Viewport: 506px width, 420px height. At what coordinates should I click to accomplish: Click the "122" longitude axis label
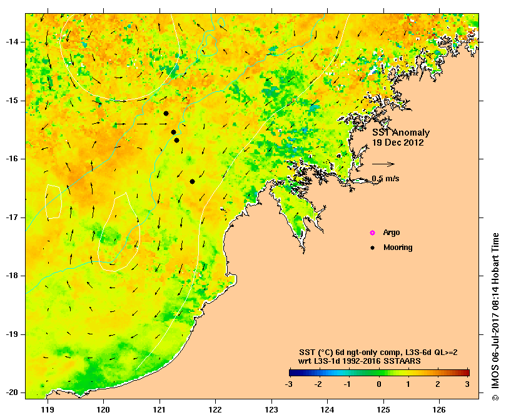215,410
